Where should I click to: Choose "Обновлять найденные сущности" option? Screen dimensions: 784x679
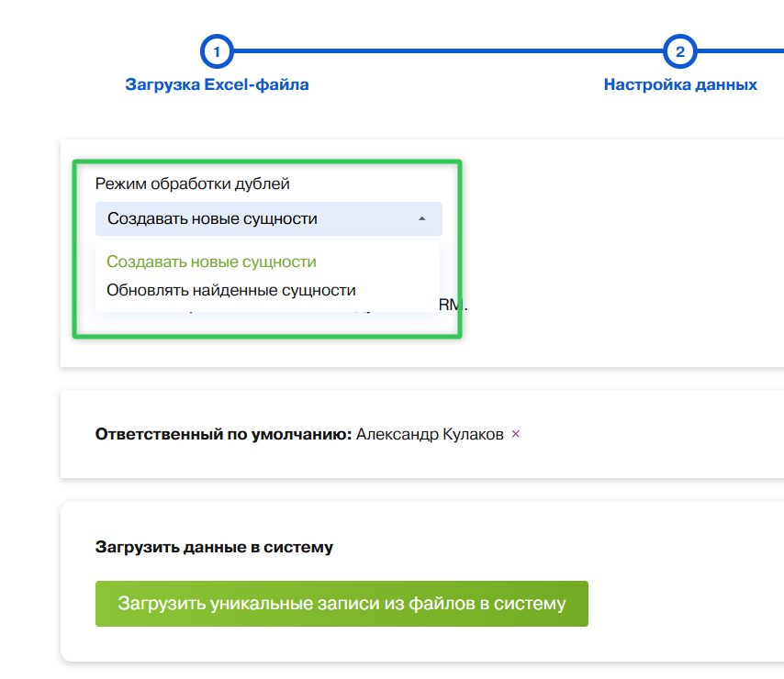click(x=230, y=290)
